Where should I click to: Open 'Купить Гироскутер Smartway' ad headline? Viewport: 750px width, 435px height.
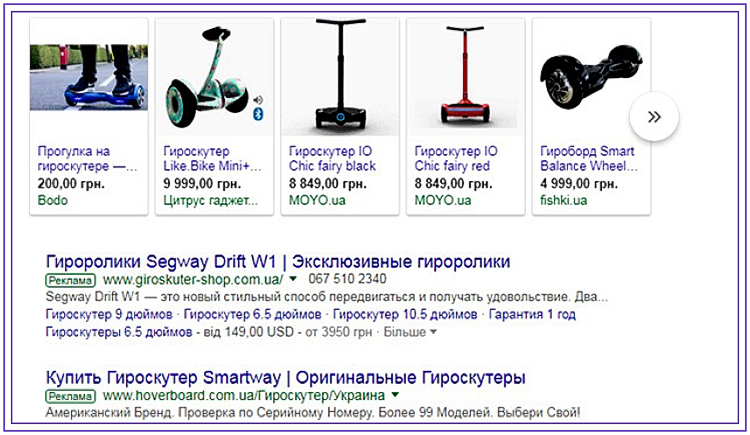click(x=286, y=378)
